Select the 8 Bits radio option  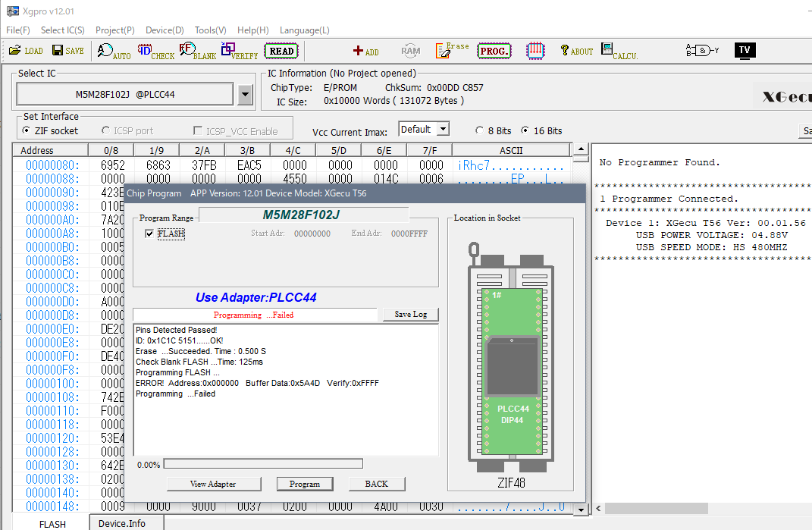pyautogui.click(x=479, y=130)
